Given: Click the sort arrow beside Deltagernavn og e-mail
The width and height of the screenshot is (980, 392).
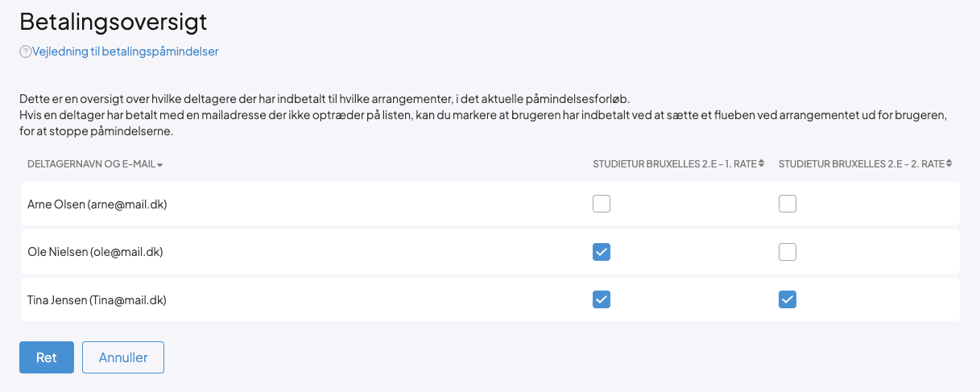Looking at the screenshot, I should pos(160,165).
